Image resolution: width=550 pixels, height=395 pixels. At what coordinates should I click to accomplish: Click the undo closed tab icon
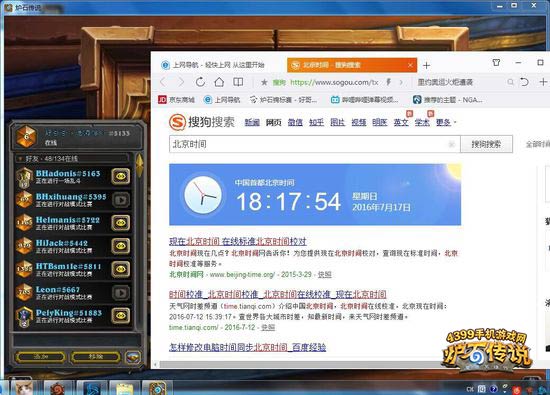pos(524,82)
